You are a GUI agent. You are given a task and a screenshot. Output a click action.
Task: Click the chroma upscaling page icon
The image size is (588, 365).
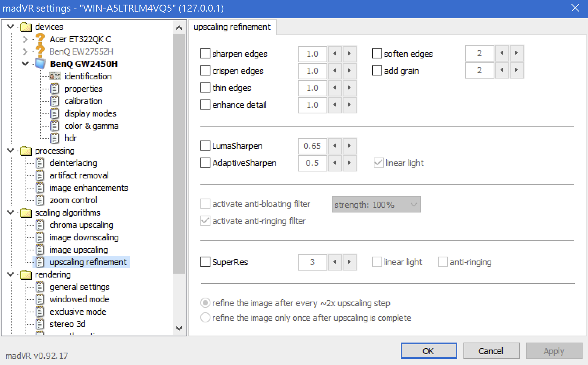tap(40, 225)
